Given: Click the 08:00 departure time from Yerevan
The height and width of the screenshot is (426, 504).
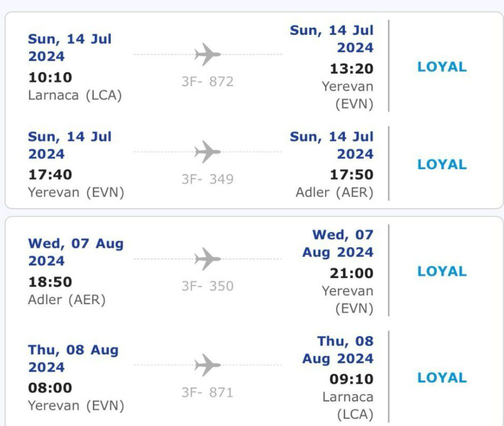Looking at the screenshot, I should [x=50, y=388].
